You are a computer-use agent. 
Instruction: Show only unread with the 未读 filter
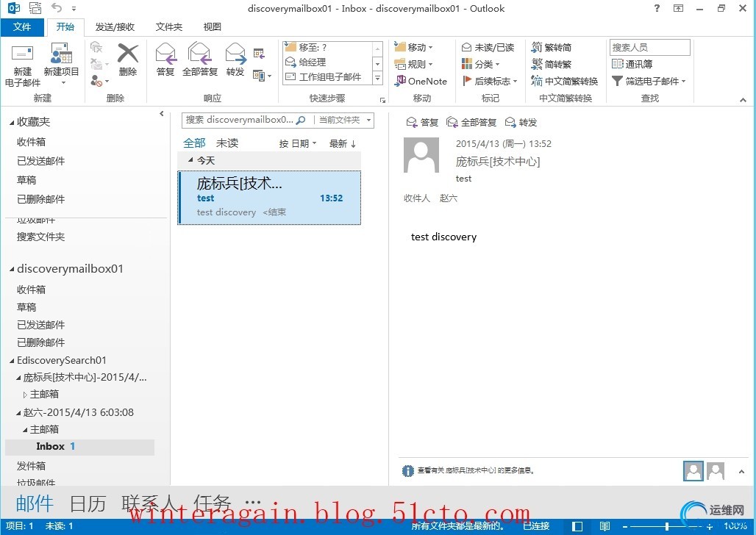click(227, 143)
